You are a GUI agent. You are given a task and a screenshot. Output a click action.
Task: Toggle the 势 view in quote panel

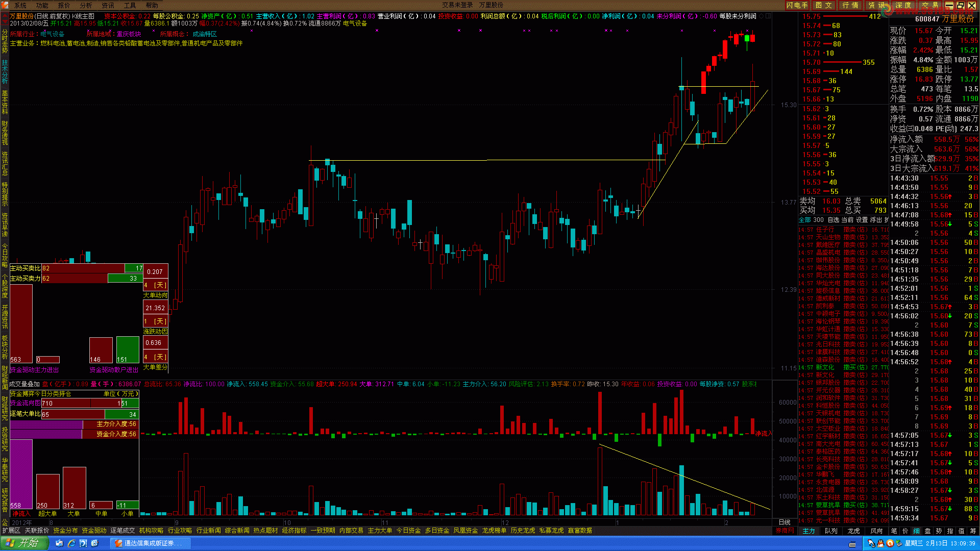point(939,531)
